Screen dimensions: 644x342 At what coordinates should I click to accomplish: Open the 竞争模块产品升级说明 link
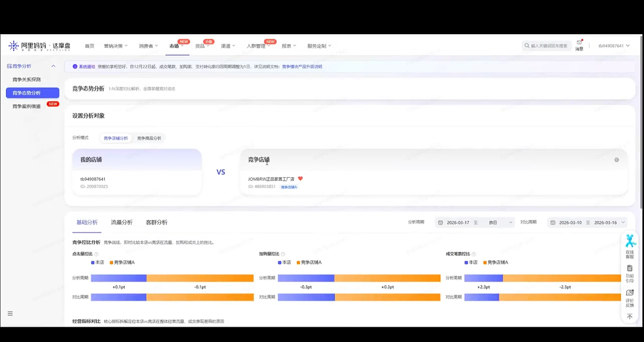[x=302, y=67]
